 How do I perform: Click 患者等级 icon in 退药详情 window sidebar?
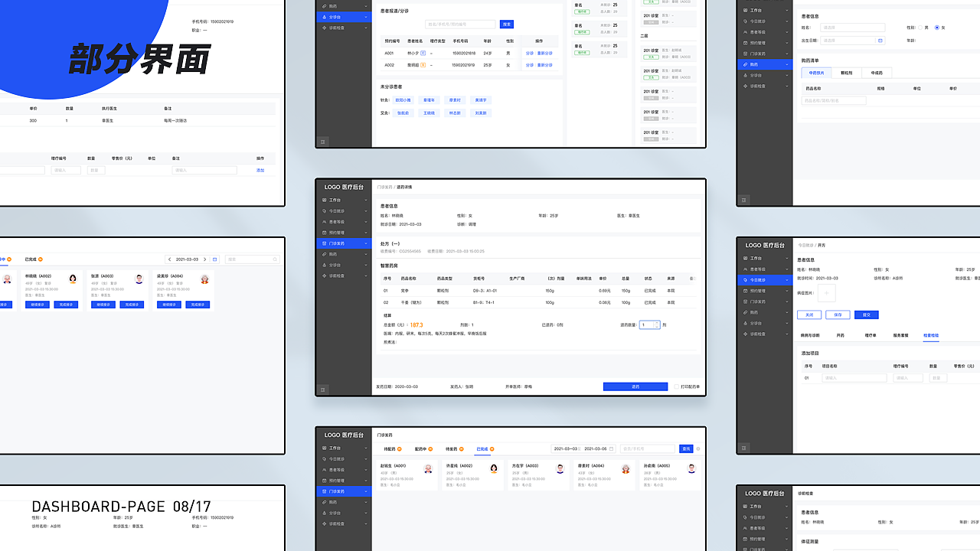(325, 222)
